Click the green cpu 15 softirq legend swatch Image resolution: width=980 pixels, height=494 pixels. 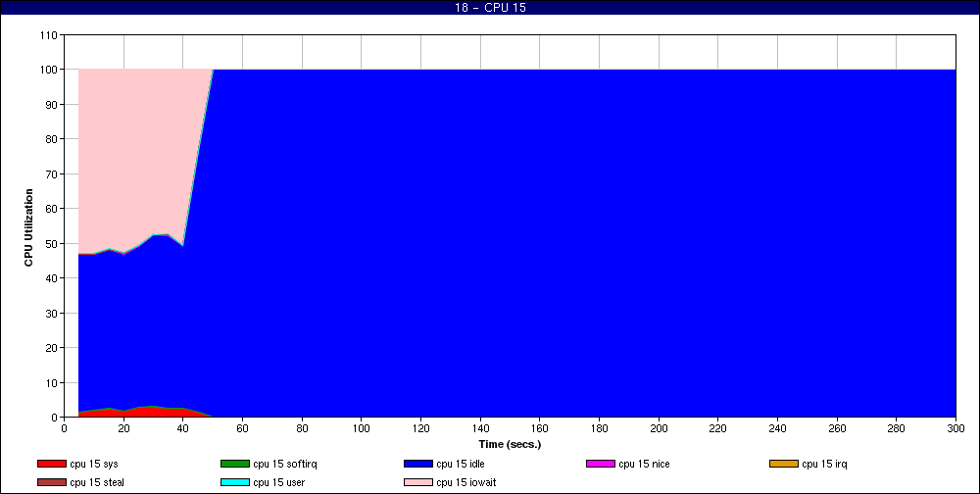(235, 464)
